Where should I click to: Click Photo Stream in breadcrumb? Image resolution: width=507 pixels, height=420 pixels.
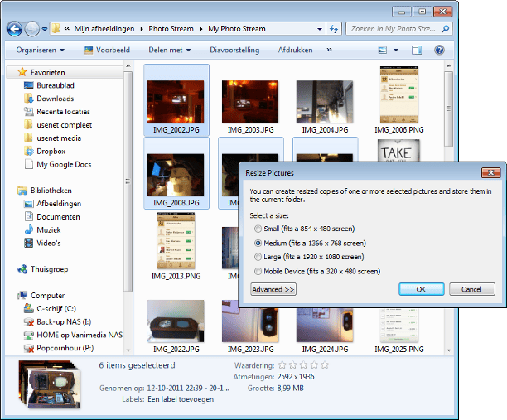pyautogui.click(x=171, y=29)
